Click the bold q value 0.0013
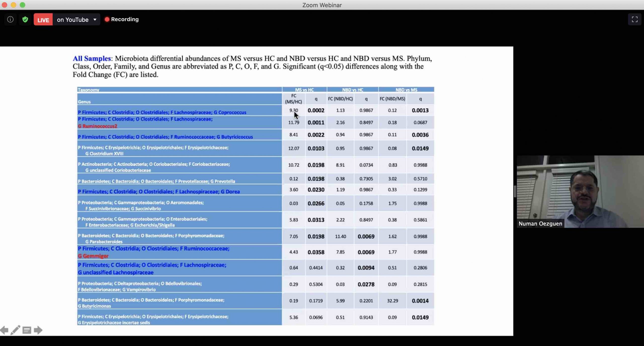Viewport: 644px width, 346px height. point(420,110)
